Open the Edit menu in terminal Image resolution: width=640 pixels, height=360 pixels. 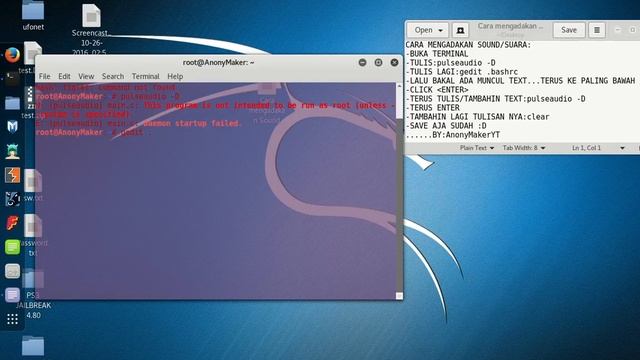(x=64, y=76)
